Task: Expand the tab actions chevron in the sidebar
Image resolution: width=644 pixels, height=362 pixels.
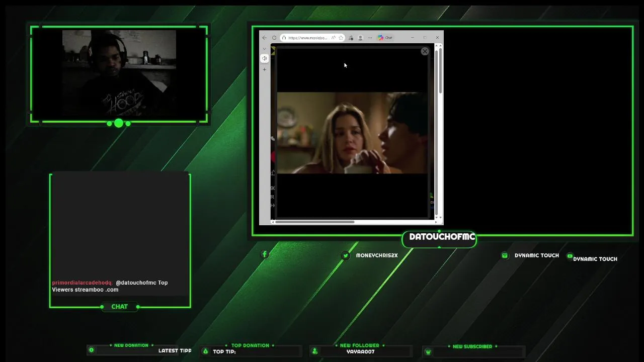Action: (265, 49)
